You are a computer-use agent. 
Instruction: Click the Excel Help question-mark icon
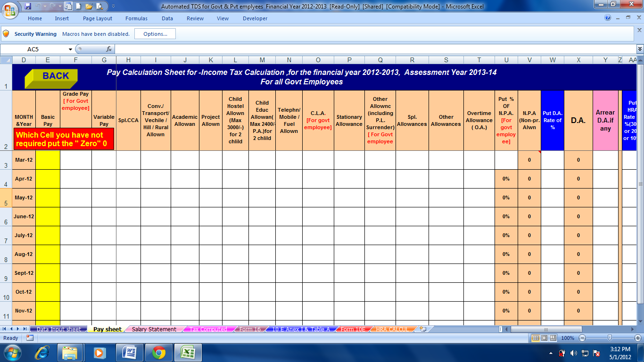[x=608, y=18]
